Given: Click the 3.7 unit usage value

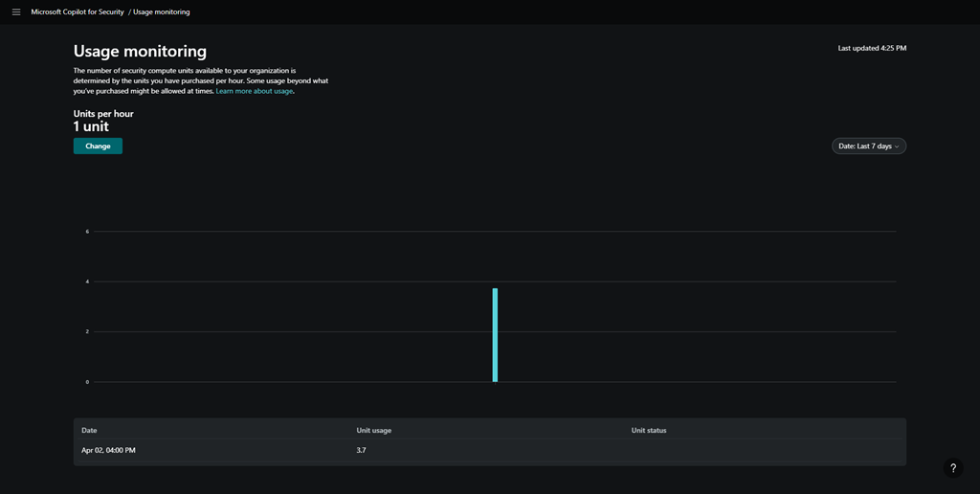Looking at the screenshot, I should pos(362,450).
